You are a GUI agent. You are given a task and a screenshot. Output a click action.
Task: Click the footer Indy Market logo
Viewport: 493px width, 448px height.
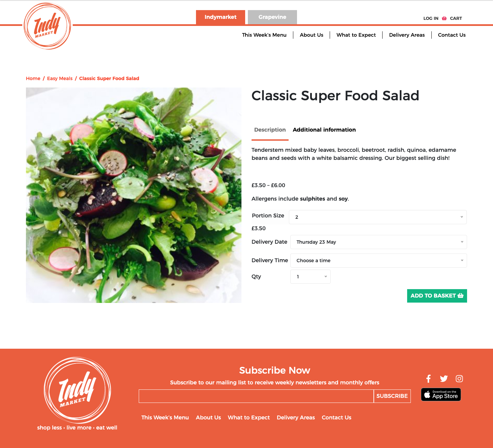77,390
